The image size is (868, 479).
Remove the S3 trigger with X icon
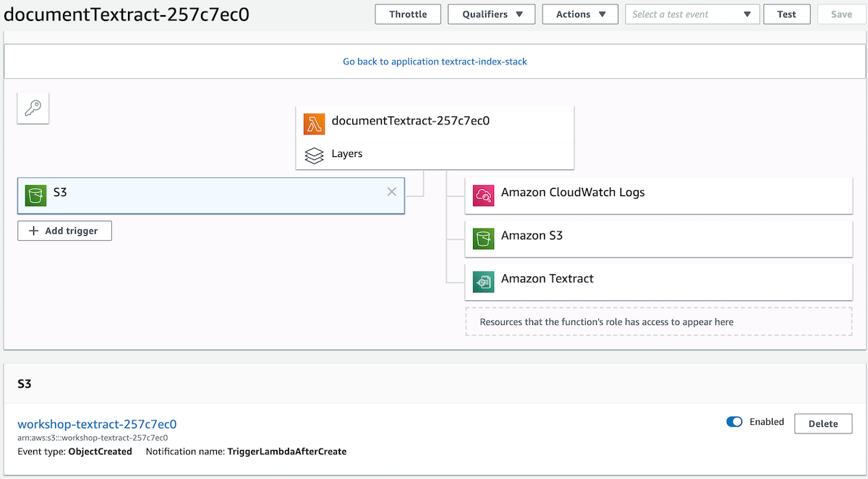(x=391, y=192)
